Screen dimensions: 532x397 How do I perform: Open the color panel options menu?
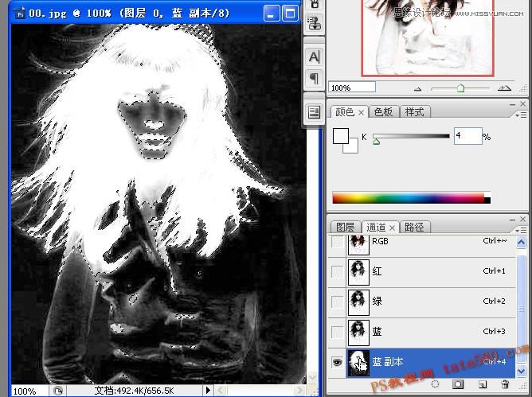tap(522, 115)
